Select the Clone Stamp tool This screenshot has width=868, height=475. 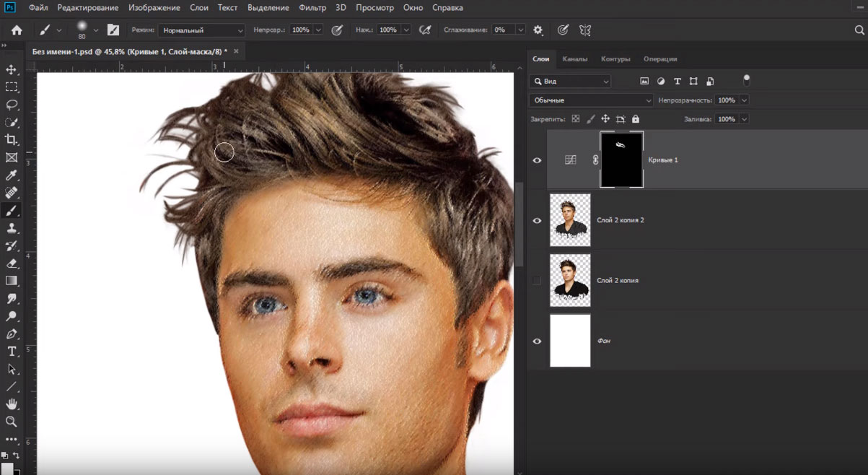point(12,228)
